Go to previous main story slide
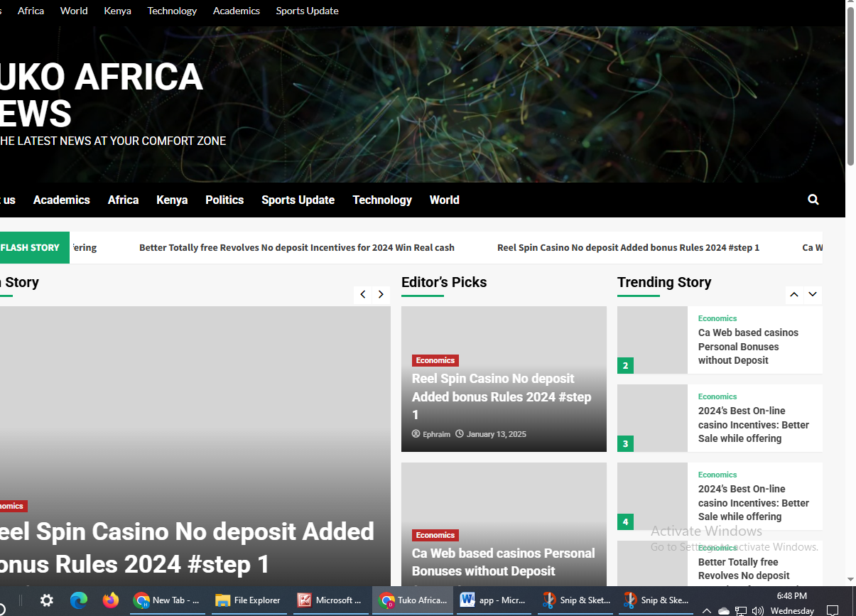This screenshot has width=856, height=616. (x=363, y=294)
